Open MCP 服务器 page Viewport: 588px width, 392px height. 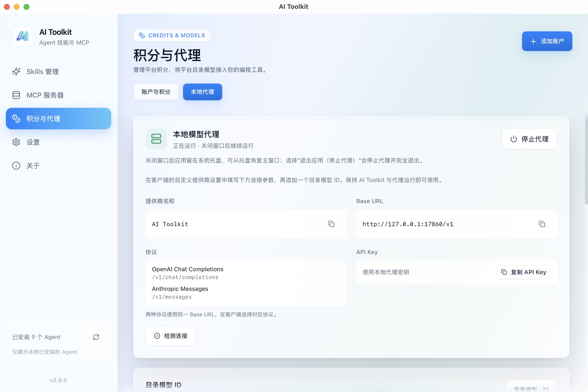[58, 95]
